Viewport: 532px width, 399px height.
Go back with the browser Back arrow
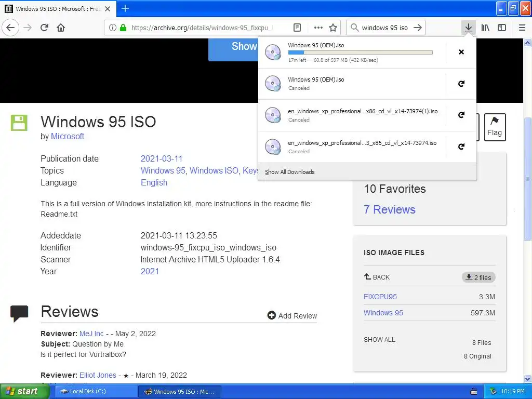pos(10,28)
